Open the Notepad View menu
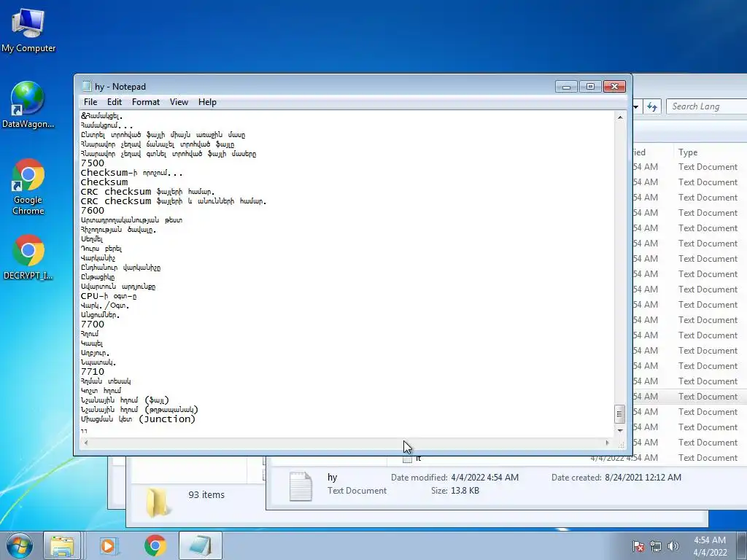The image size is (747, 560). click(179, 102)
